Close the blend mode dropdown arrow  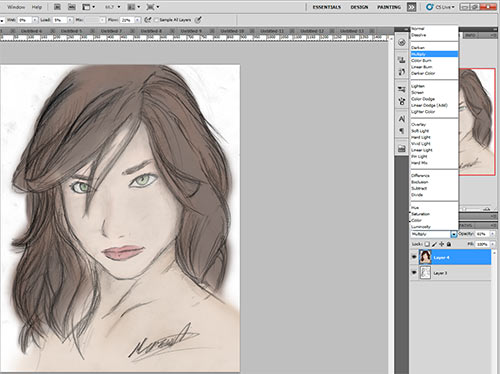pyautogui.click(x=454, y=234)
